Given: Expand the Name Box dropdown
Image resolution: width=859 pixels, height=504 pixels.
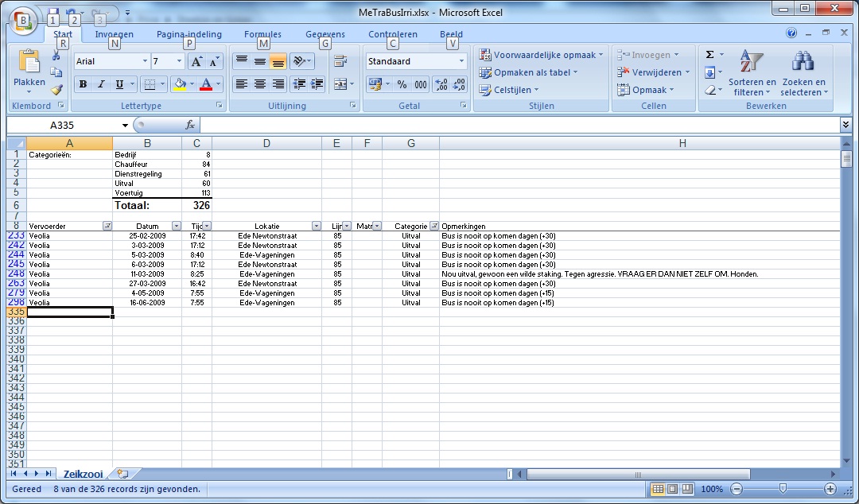Looking at the screenshot, I should pos(125,126).
